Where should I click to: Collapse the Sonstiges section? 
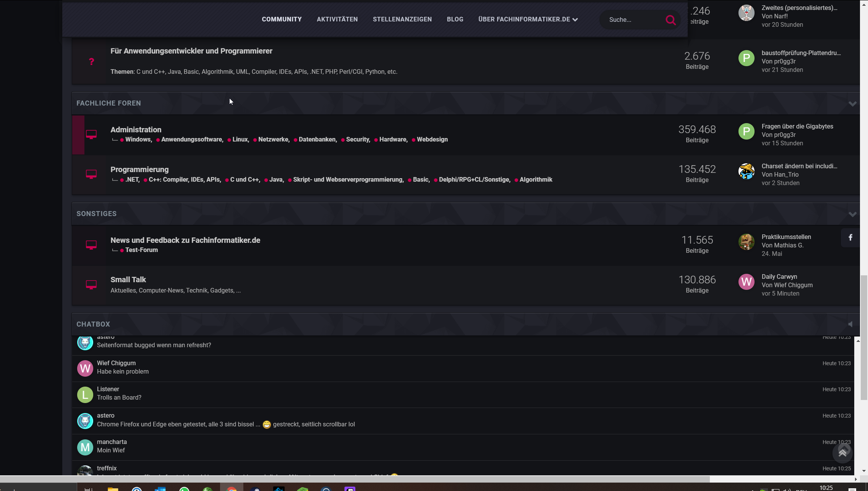(852, 214)
